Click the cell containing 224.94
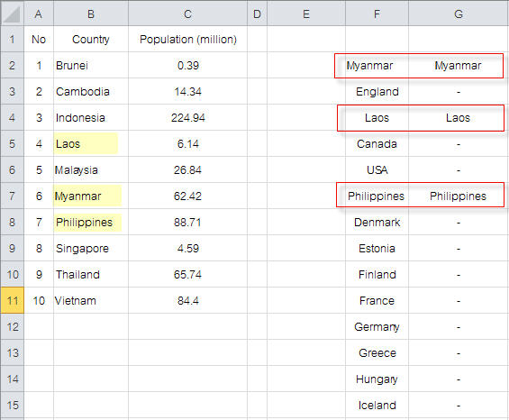509x420 pixels. click(187, 117)
